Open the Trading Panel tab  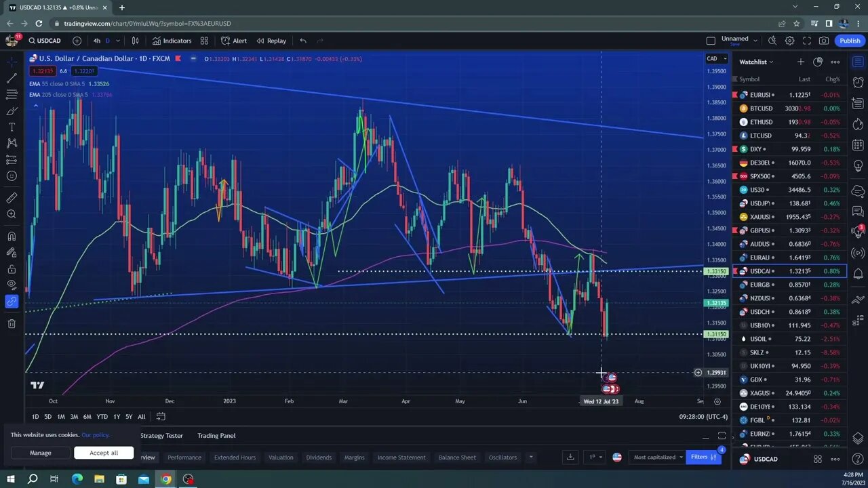pos(216,436)
